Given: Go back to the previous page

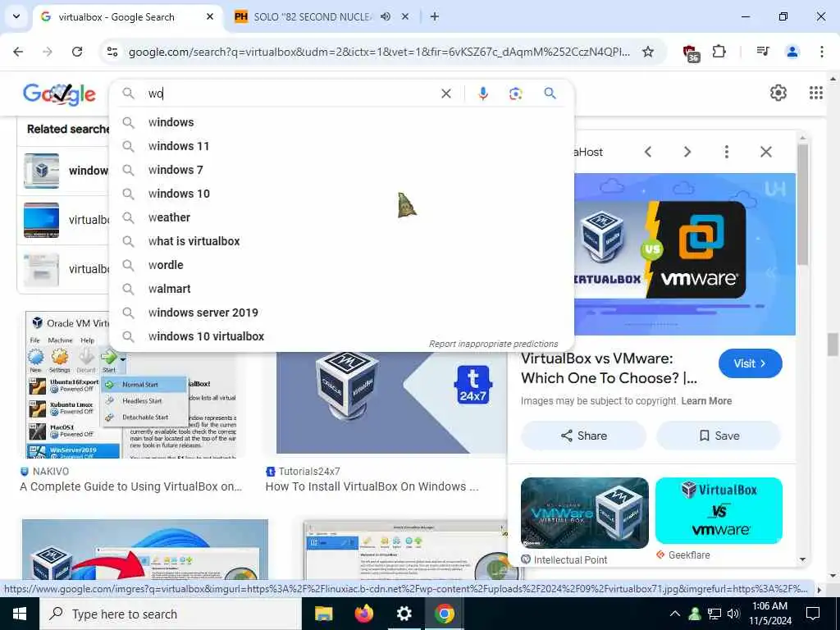Looking at the screenshot, I should (x=18, y=52).
